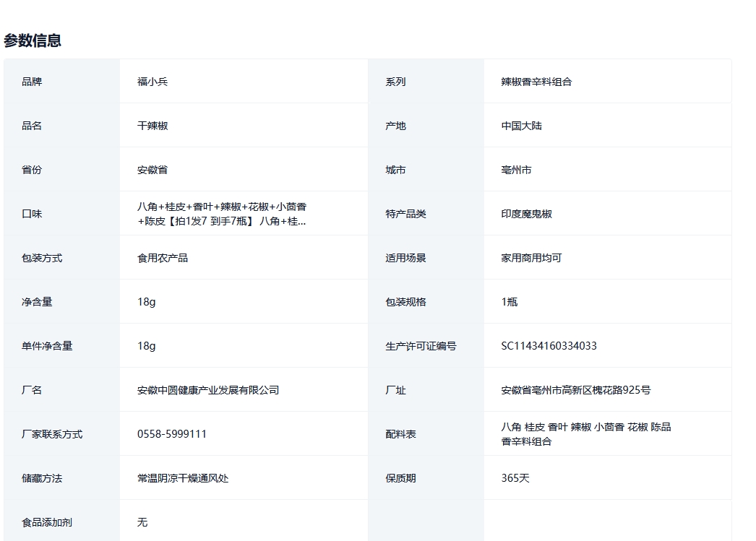Click the 参数信息 heading
This screenshot has width=756, height=541.
point(33,40)
